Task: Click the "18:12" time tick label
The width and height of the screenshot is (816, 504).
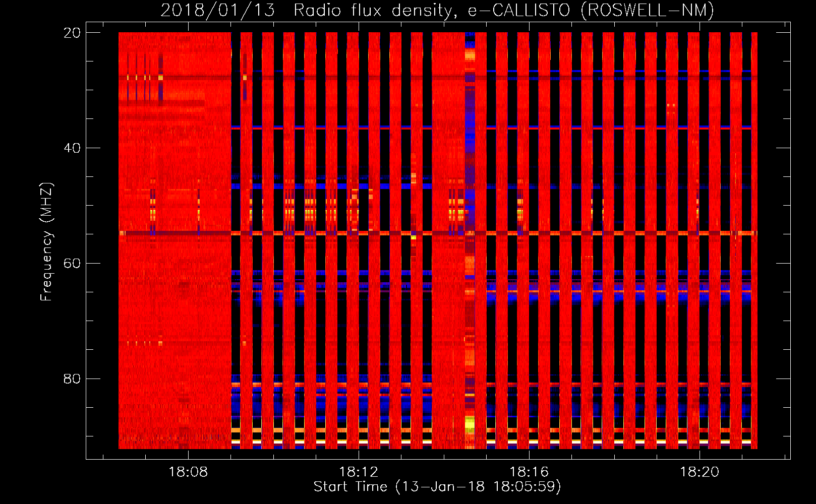Action: (359, 472)
